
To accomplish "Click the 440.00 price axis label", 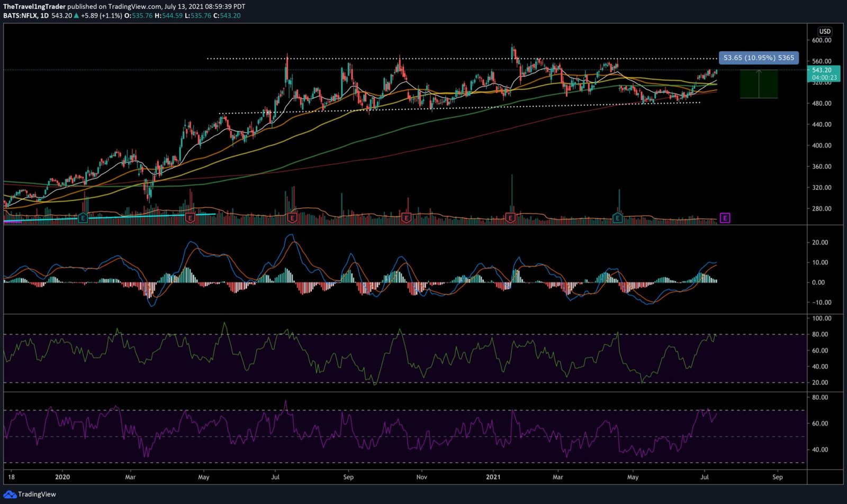I will tap(822, 125).
